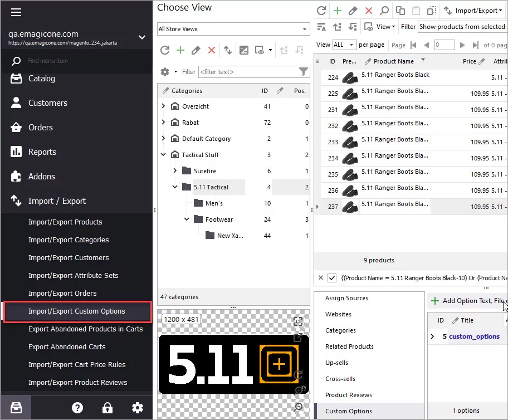Open the Catalog section
The width and height of the screenshot is (508, 420).
coord(41,79)
